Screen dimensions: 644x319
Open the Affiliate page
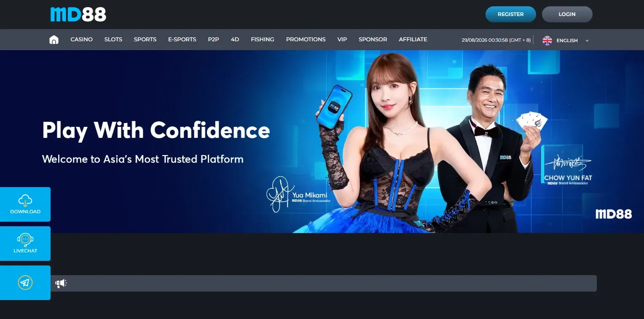(413, 40)
